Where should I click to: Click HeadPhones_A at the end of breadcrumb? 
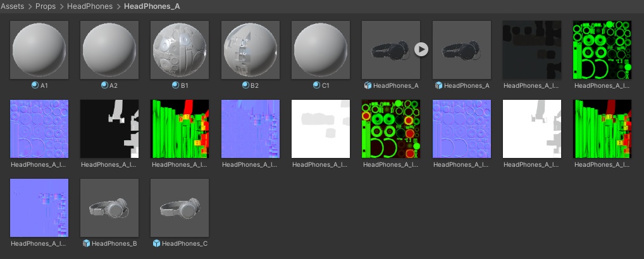coord(152,6)
